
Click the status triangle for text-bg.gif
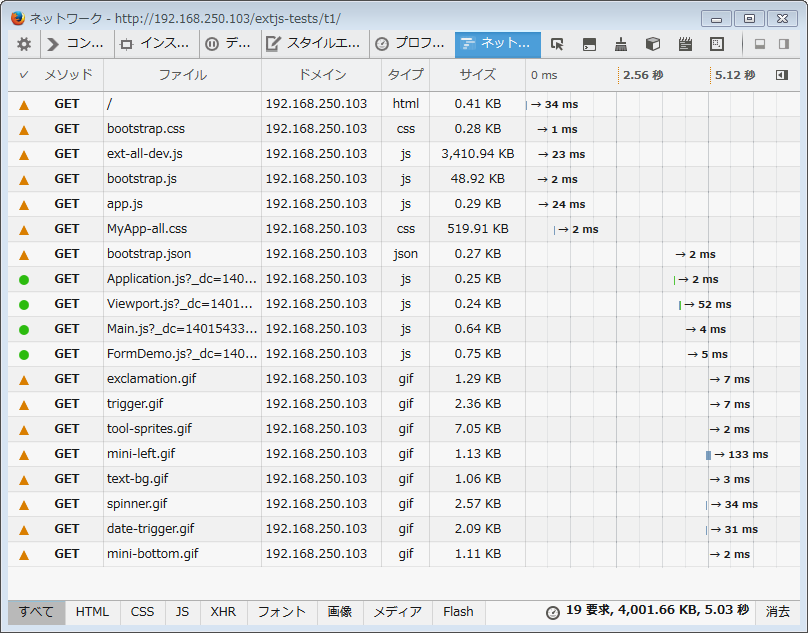point(24,480)
